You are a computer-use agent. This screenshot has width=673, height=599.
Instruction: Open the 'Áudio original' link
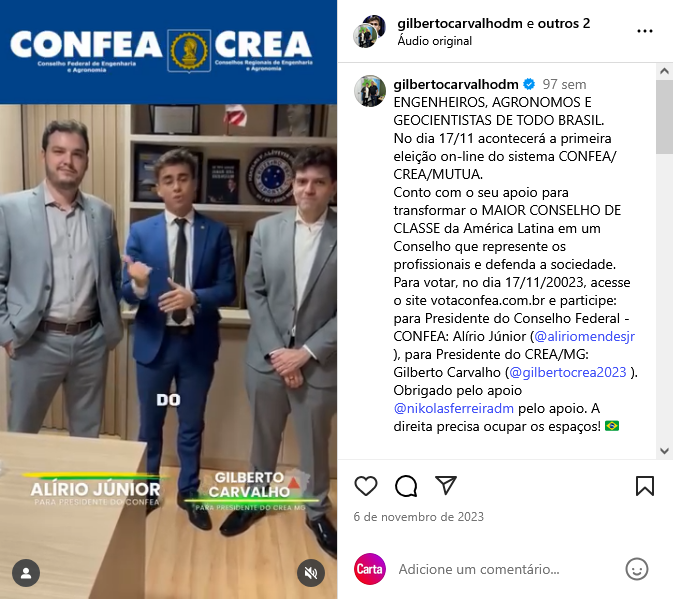(x=434, y=41)
